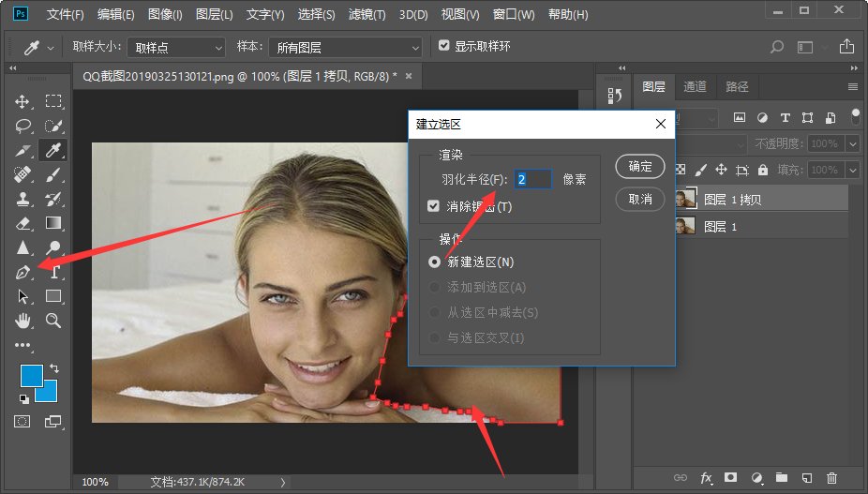The image size is (868, 494).
Task: Select the Rectangle shape tool
Action: tap(53, 296)
